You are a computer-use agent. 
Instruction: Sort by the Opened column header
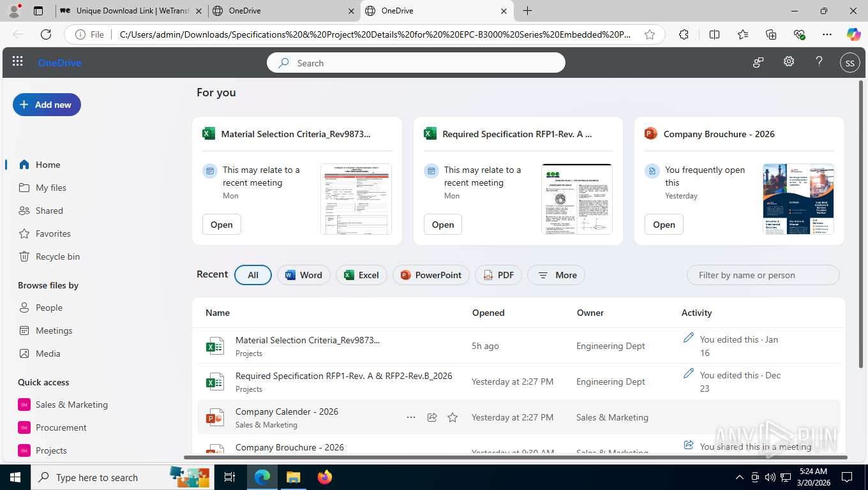[x=488, y=313]
